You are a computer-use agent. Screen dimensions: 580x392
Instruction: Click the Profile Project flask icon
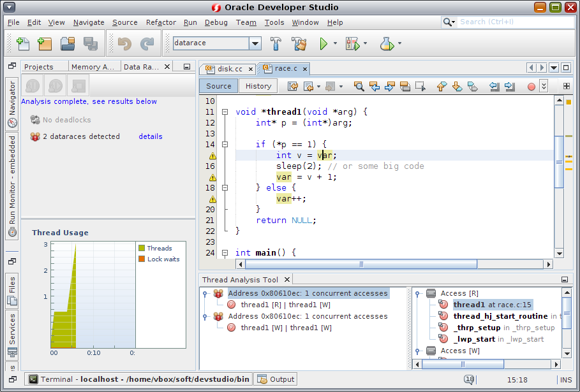(x=386, y=43)
